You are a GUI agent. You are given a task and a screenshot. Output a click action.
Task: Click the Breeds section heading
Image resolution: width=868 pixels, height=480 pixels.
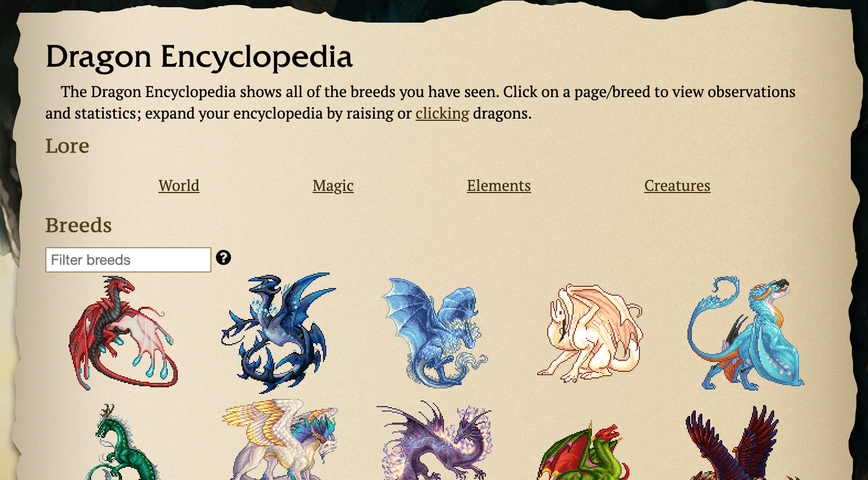pyautogui.click(x=78, y=225)
